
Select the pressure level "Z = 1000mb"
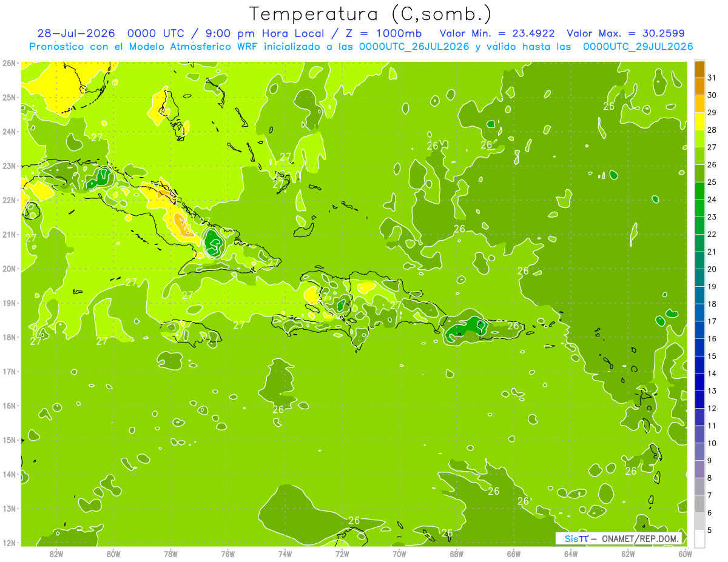383,33
